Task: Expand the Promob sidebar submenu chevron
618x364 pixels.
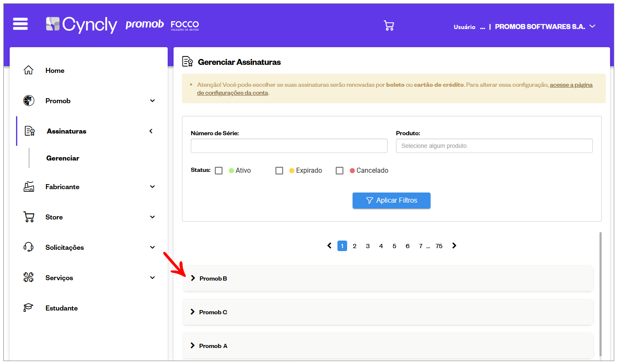Action: (152, 101)
